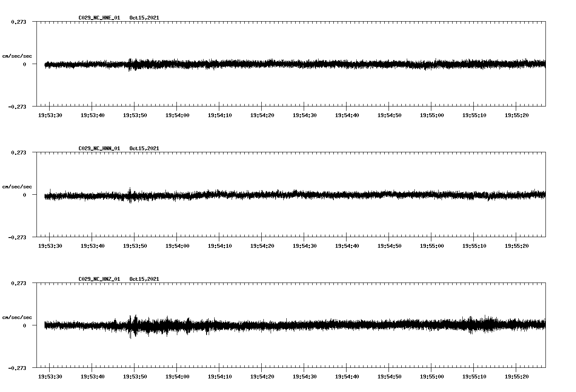Click 19:53:40 time label on HNZ plot
Viewport: 576px width, 392px height.
[x=92, y=377]
